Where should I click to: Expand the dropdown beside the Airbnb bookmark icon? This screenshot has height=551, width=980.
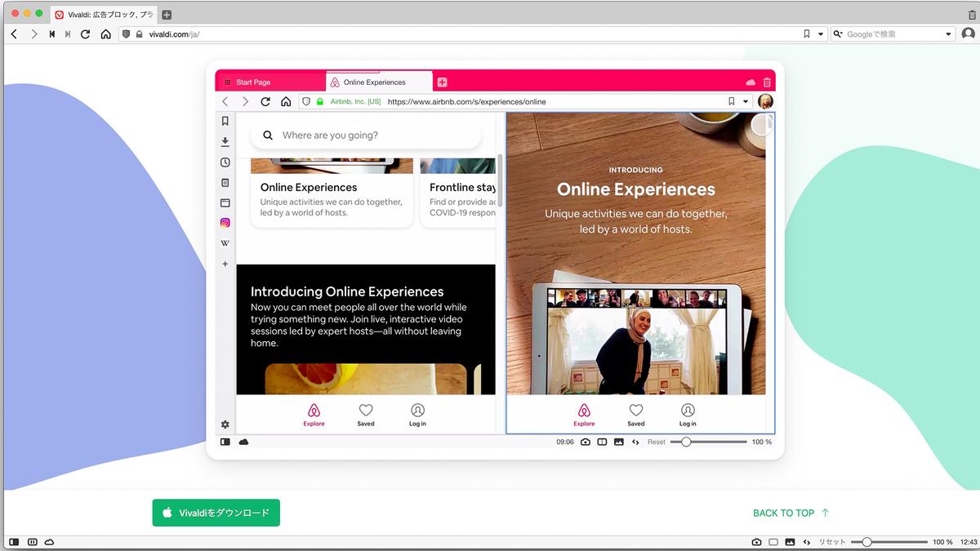click(746, 102)
